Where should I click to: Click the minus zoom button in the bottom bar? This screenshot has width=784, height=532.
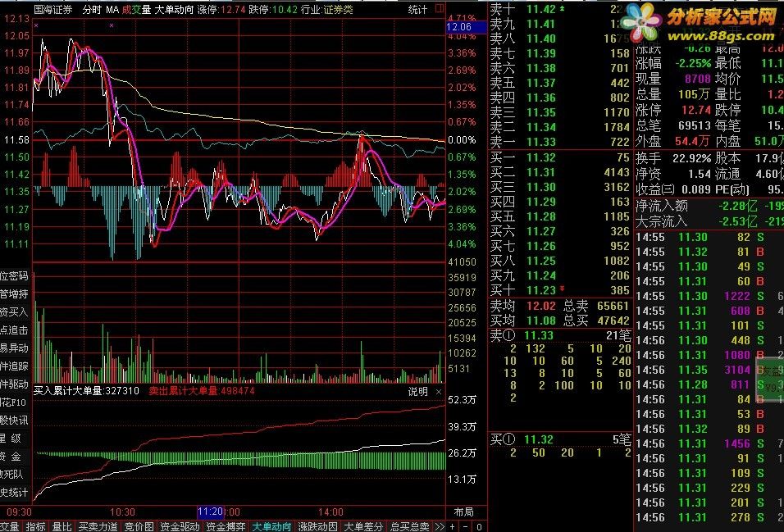point(466,526)
